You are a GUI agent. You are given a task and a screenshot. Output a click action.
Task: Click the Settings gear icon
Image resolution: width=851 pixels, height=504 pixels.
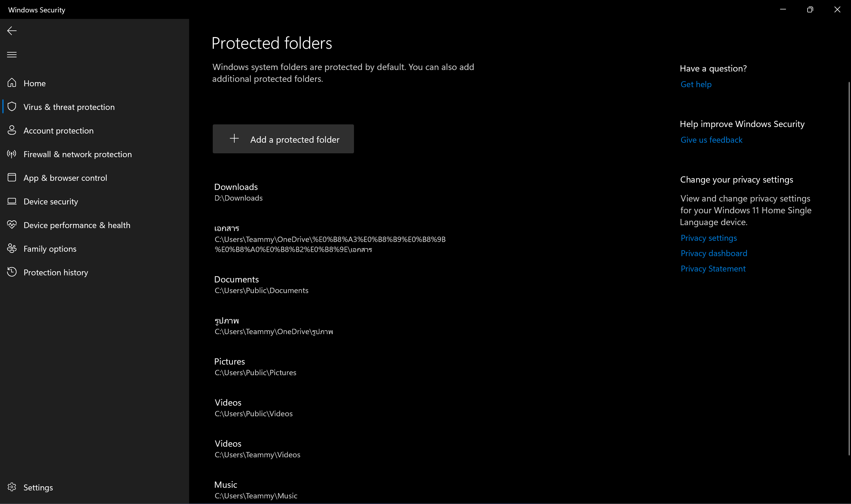click(x=12, y=487)
